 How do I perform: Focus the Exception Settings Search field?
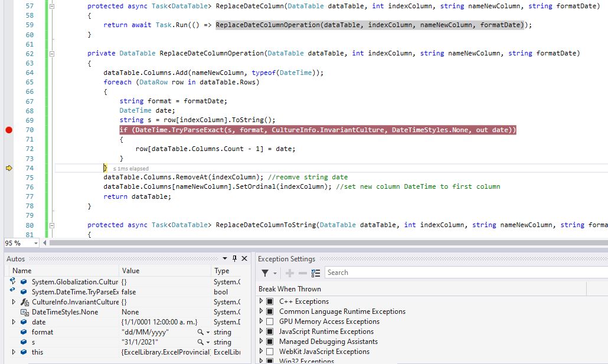[x=466, y=273]
